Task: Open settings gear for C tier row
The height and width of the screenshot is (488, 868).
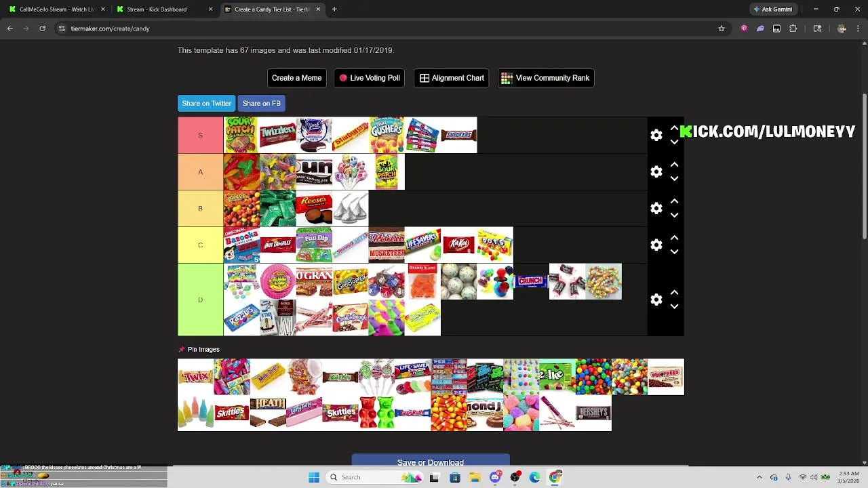Action: click(656, 245)
